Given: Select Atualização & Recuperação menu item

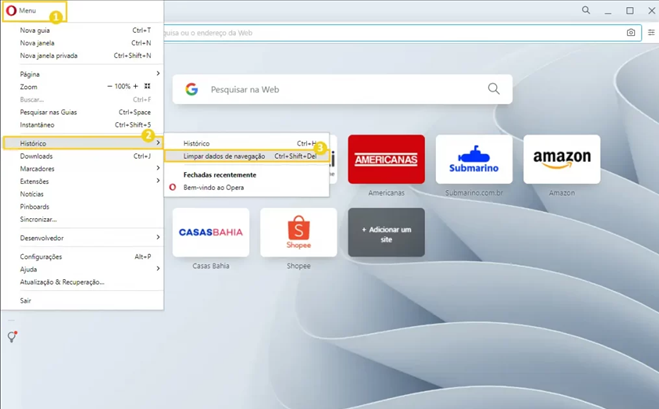Looking at the screenshot, I should click(x=82, y=282).
